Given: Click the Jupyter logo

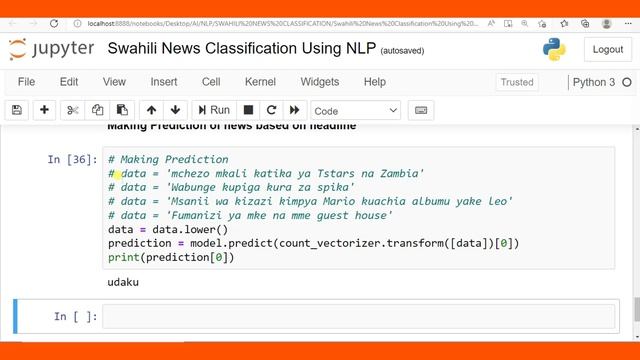Looking at the screenshot, I should coord(51,49).
